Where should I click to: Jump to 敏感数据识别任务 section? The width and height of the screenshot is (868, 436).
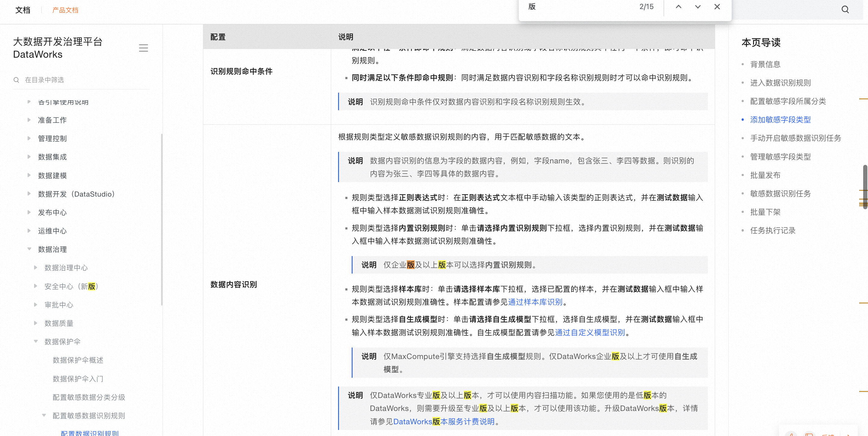pyautogui.click(x=781, y=193)
